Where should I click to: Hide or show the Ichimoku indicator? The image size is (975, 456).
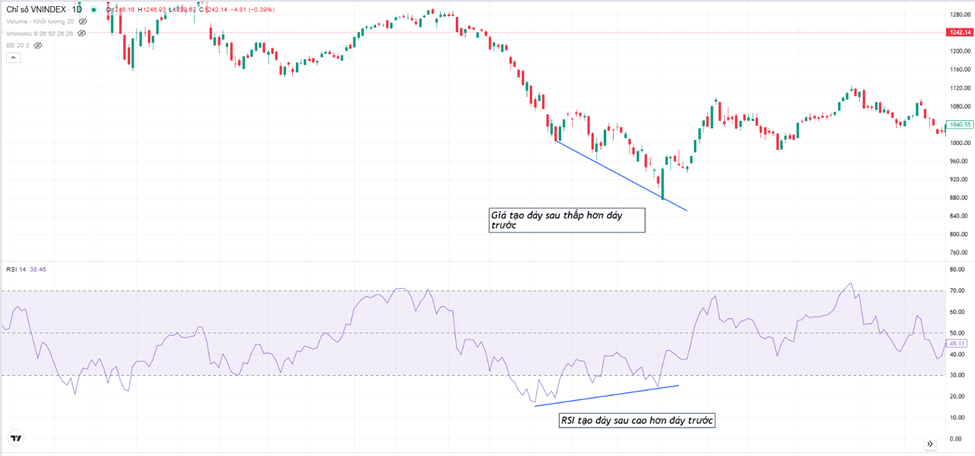[x=82, y=33]
